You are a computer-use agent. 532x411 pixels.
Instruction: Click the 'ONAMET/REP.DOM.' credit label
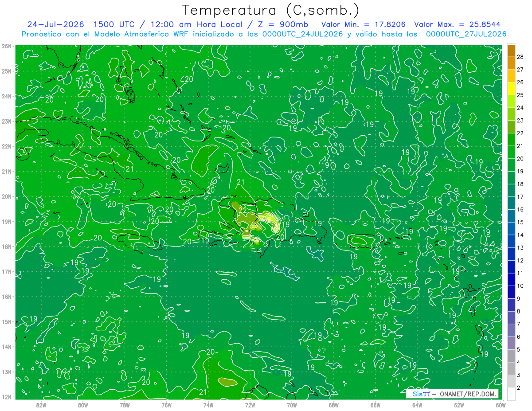point(468,394)
